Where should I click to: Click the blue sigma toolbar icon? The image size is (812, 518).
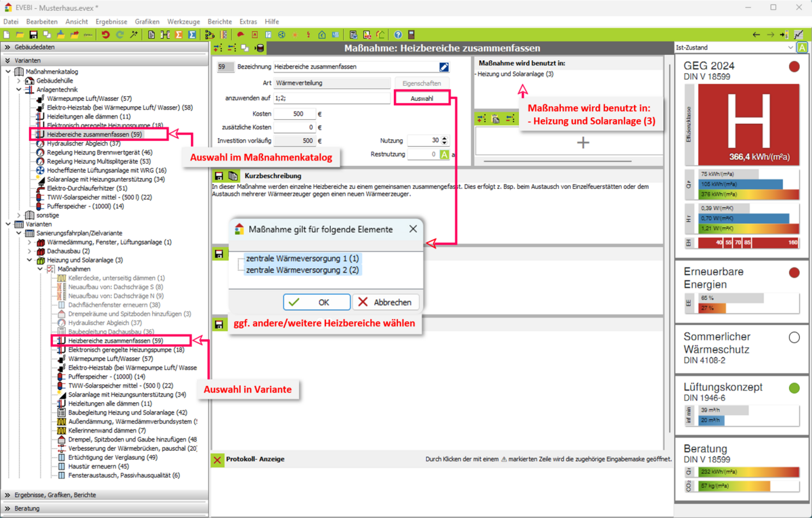point(192,35)
